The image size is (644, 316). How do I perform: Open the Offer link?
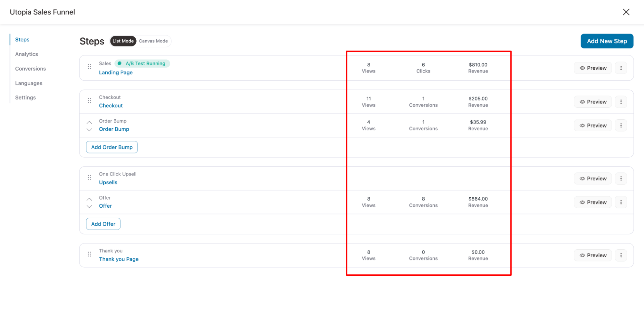pos(105,206)
